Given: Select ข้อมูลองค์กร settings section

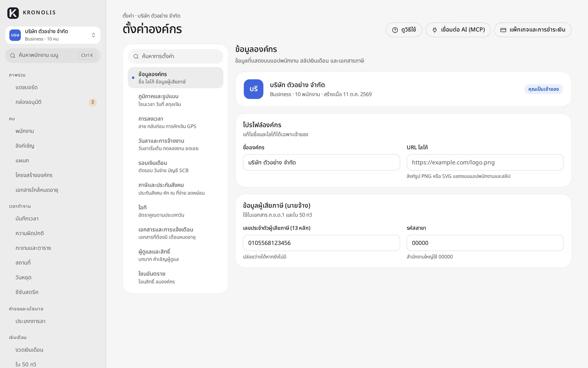Looking at the screenshot, I should tap(175, 78).
